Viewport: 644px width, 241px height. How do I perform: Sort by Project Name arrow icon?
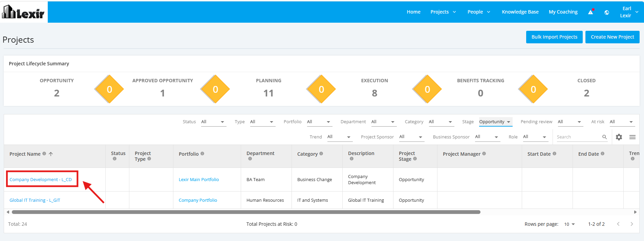click(x=51, y=154)
